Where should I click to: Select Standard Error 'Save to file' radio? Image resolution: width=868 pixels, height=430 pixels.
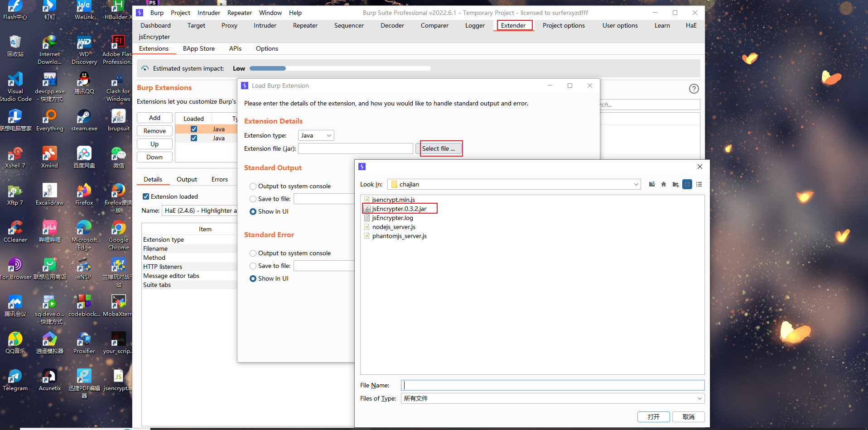253,266
